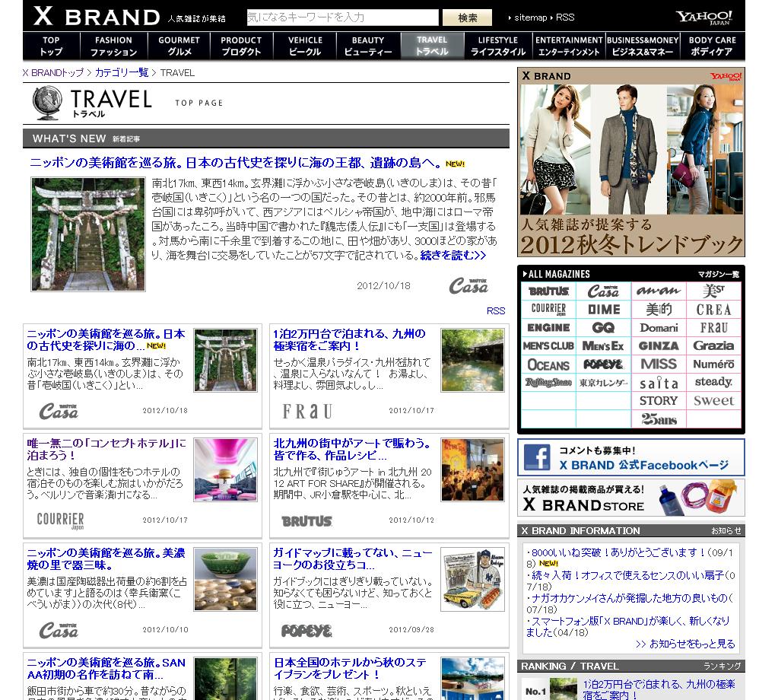
Task: Click Casa logo under featured article
Action: pos(468,286)
